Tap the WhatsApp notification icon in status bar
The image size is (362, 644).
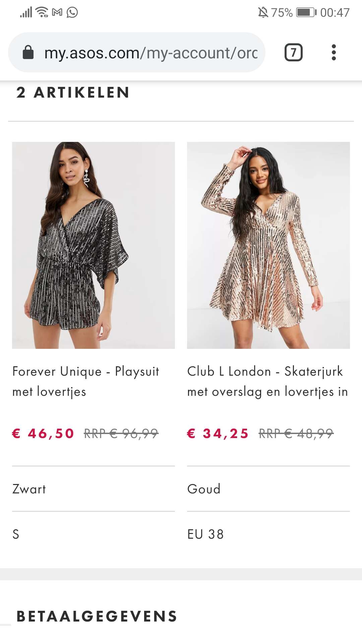pos(72,12)
